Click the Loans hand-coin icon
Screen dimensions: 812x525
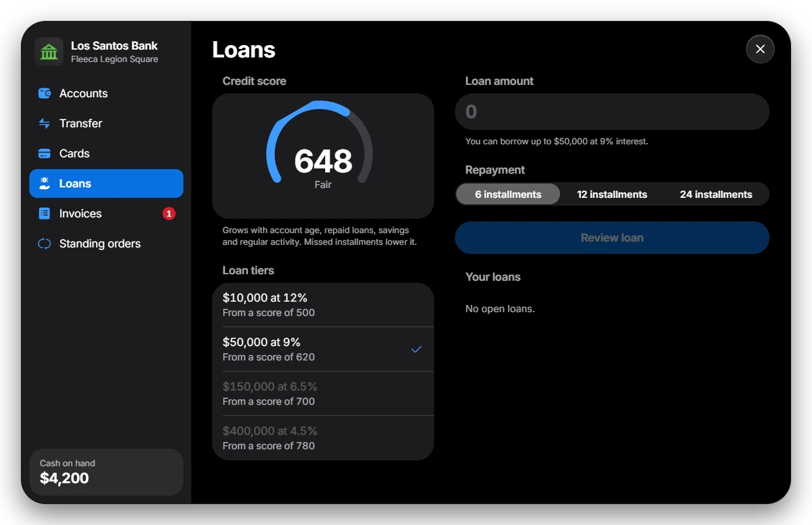(44, 183)
